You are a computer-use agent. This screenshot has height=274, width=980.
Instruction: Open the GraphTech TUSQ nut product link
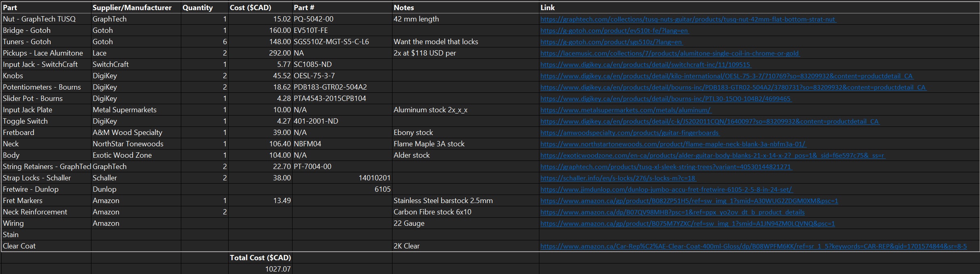(x=688, y=19)
